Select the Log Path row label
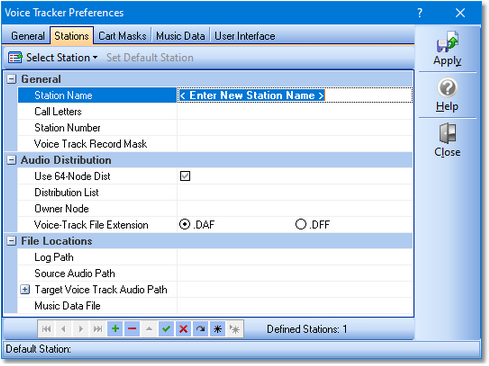Viewport: 489px width, 366px height. [x=54, y=257]
